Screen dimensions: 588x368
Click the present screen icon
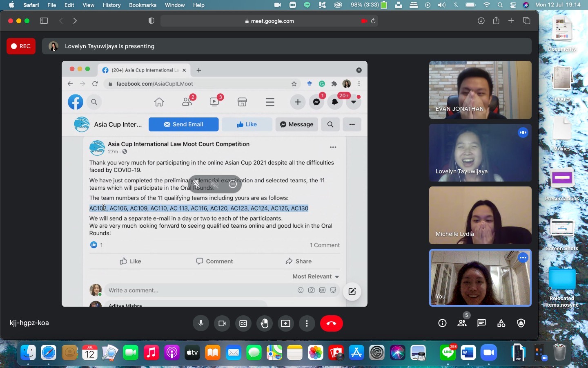pos(286,323)
